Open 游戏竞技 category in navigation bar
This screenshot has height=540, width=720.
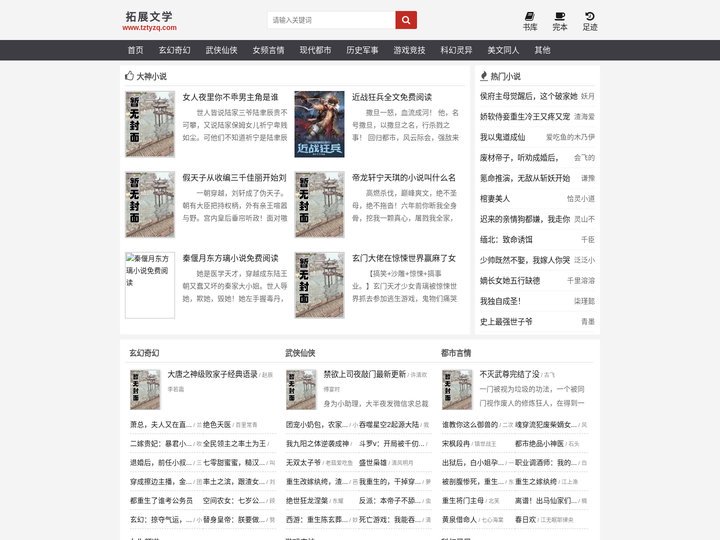[409, 50]
